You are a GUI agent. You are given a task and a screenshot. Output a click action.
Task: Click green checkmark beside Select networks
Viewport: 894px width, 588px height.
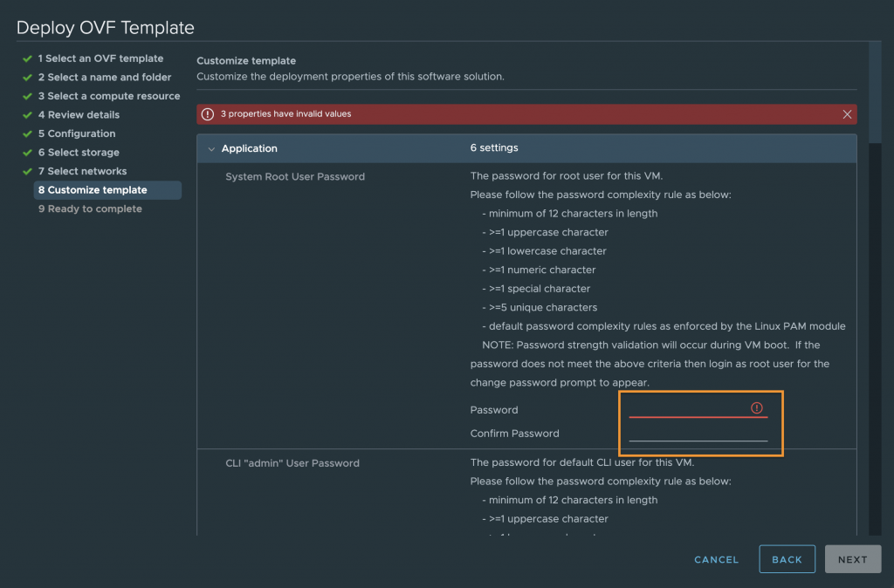pos(27,172)
